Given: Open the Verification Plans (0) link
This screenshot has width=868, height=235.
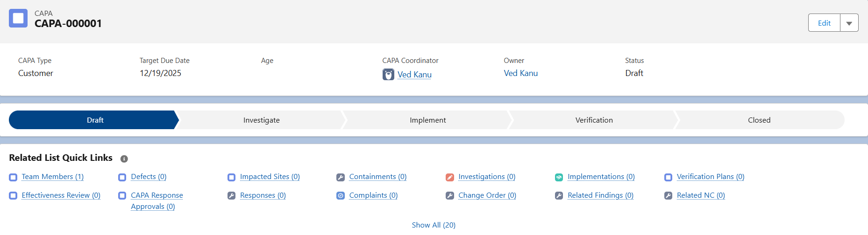Looking at the screenshot, I should 710,177.
